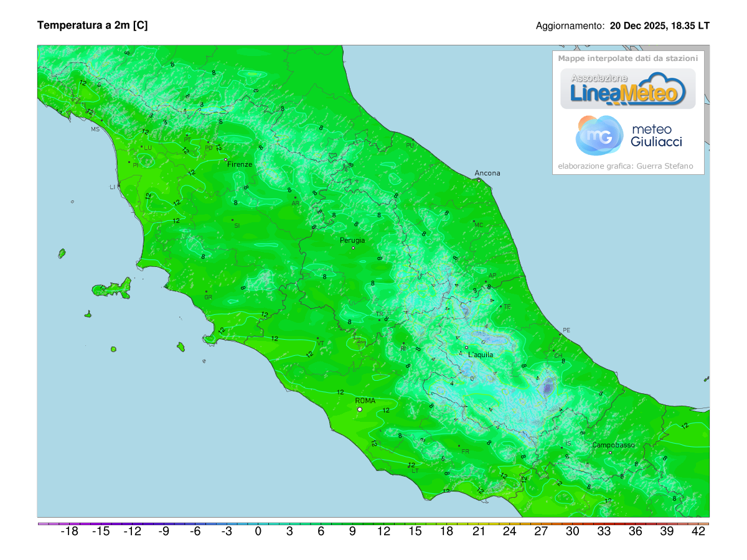Click the Perugia location dot
Viewport: 747px width, 560px height.
coord(353,246)
